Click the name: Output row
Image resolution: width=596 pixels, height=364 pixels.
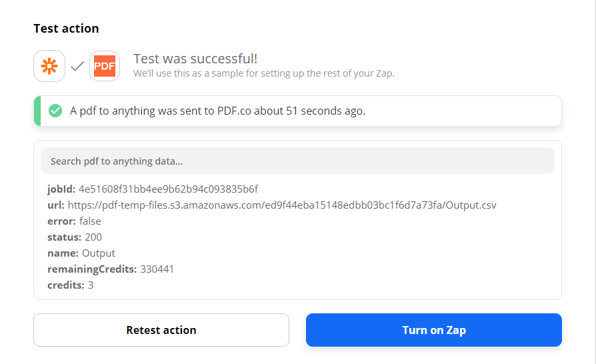click(x=81, y=253)
